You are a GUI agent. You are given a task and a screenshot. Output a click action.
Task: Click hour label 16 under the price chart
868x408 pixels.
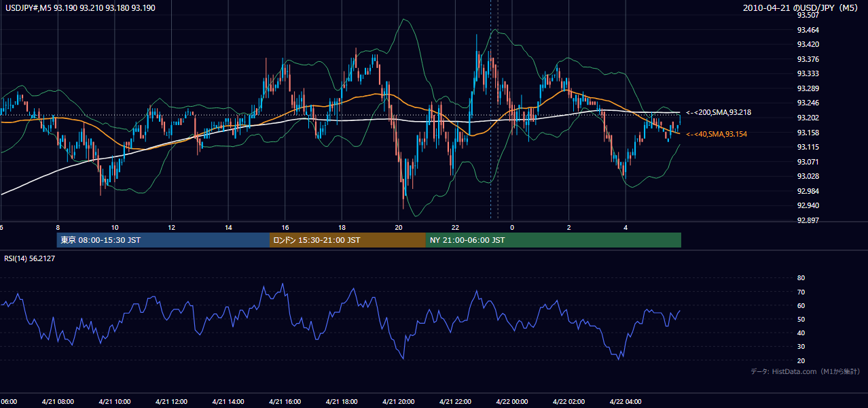(x=285, y=227)
